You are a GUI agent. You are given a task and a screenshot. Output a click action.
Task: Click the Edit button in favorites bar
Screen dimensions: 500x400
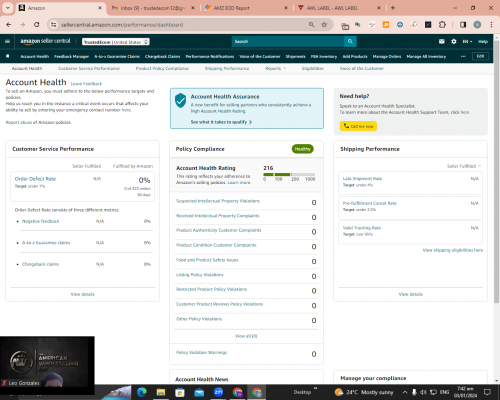click(480, 56)
